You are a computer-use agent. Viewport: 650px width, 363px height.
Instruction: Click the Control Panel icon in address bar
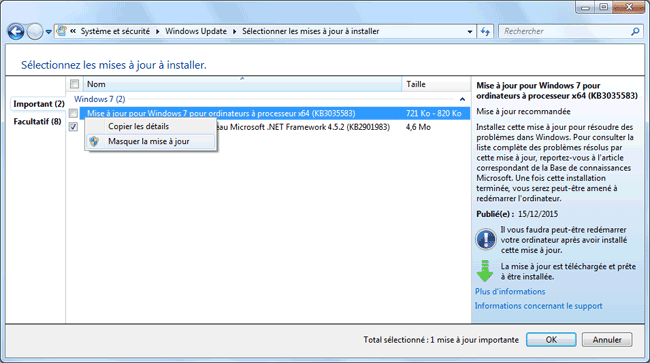tap(62, 31)
